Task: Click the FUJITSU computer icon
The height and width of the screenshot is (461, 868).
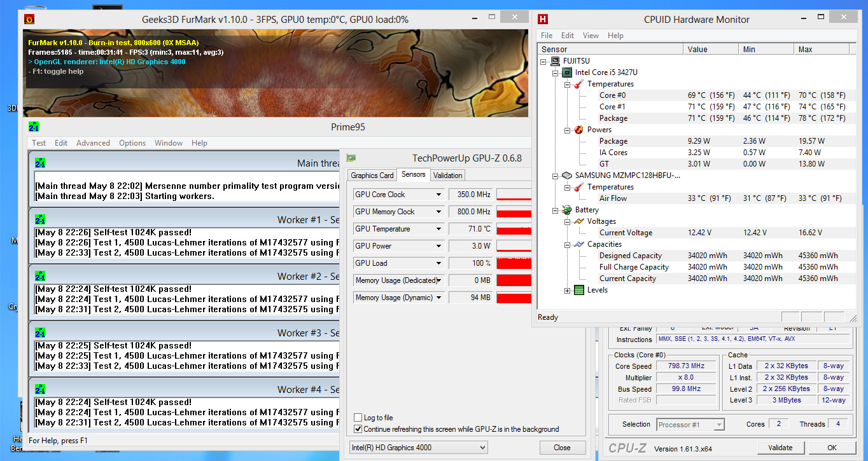Action: pyautogui.click(x=556, y=61)
